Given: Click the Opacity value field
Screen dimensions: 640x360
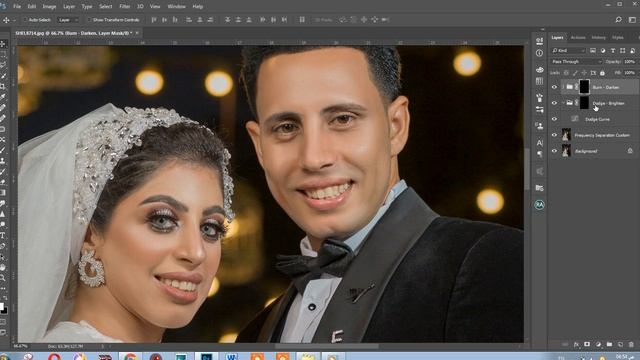Looking at the screenshot, I should click(630, 62).
